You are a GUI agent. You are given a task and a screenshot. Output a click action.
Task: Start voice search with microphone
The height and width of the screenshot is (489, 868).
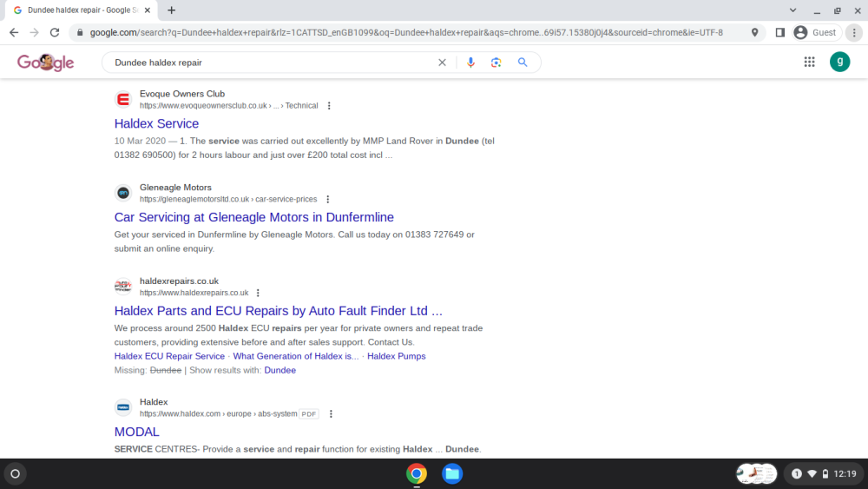coord(470,63)
